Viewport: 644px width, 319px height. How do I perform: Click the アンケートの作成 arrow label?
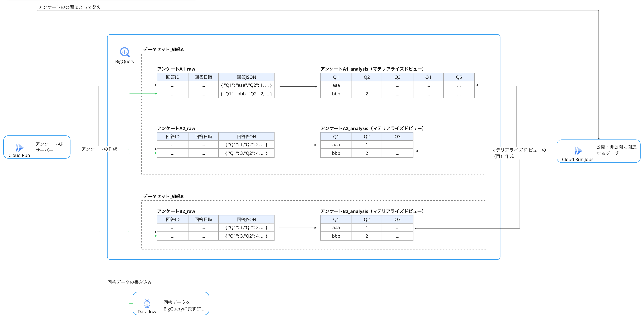(x=99, y=149)
